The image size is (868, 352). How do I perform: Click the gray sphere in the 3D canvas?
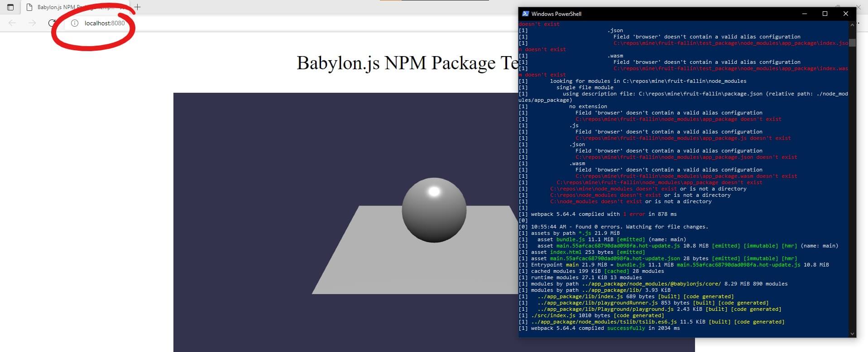[x=434, y=210]
